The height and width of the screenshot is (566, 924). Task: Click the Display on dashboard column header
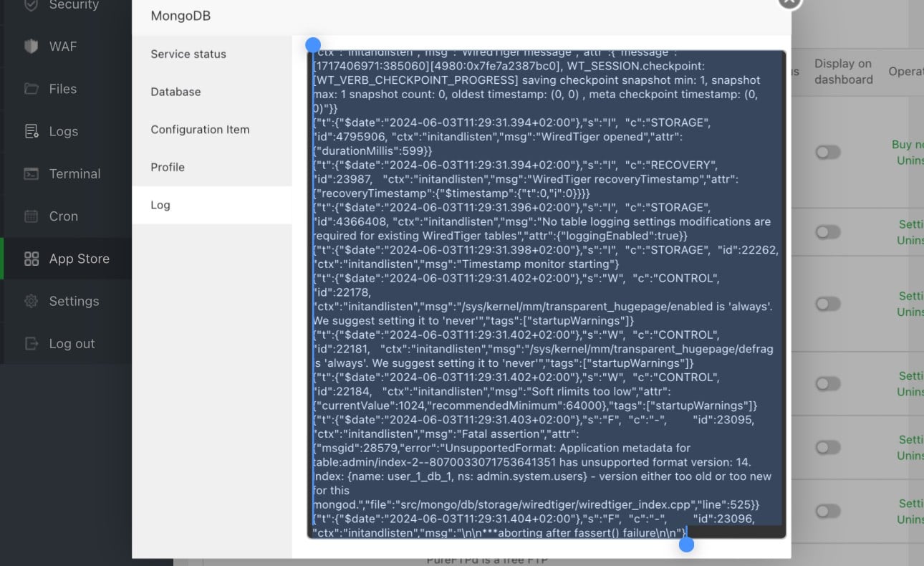(843, 72)
